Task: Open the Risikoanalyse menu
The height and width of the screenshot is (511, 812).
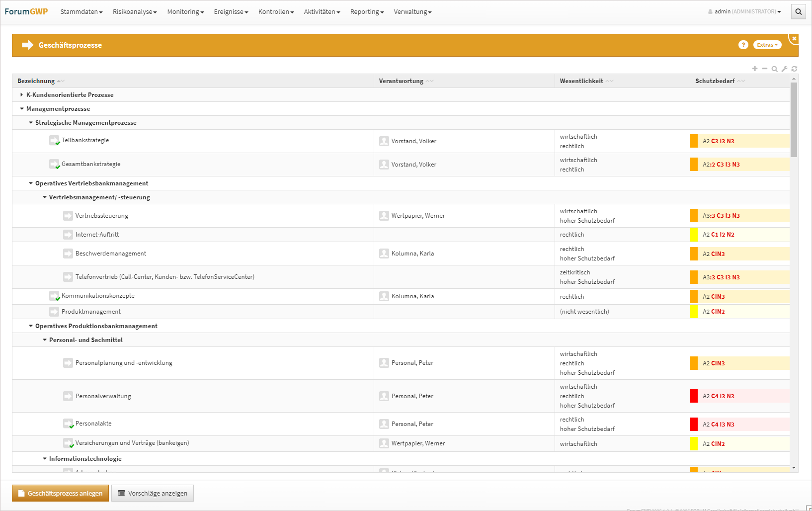Action: (134, 11)
